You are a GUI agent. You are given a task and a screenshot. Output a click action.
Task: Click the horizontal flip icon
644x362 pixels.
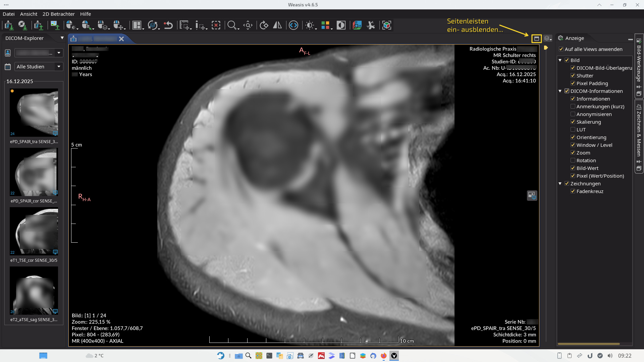click(x=277, y=25)
